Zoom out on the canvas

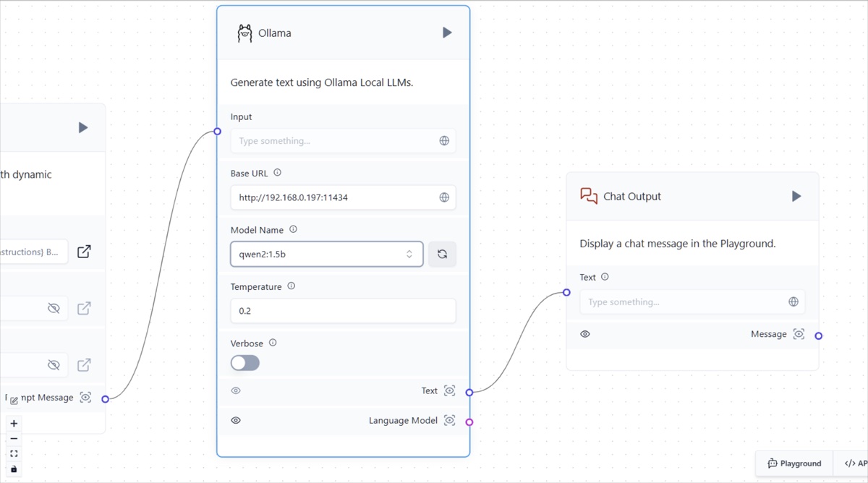14,439
